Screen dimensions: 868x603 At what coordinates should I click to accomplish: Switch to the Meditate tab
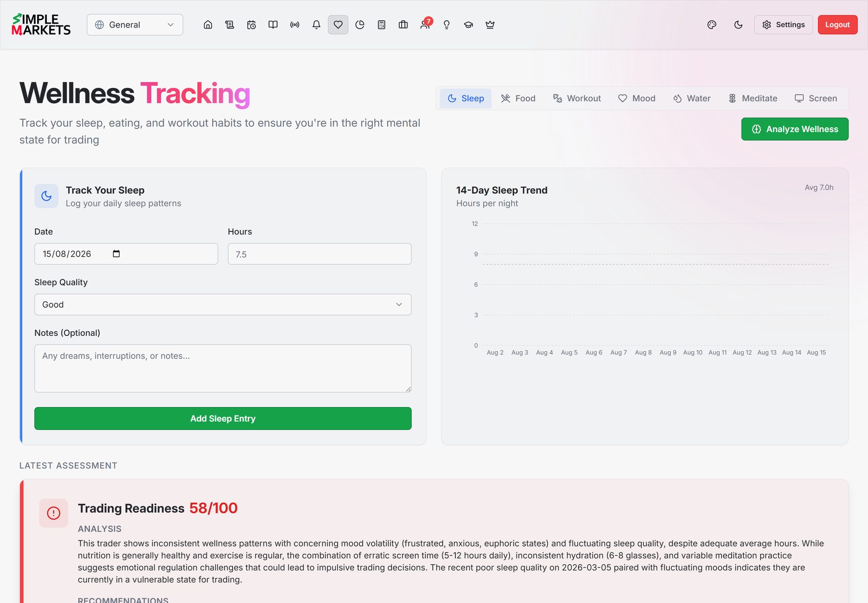pyautogui.click(x=752, y=98)
